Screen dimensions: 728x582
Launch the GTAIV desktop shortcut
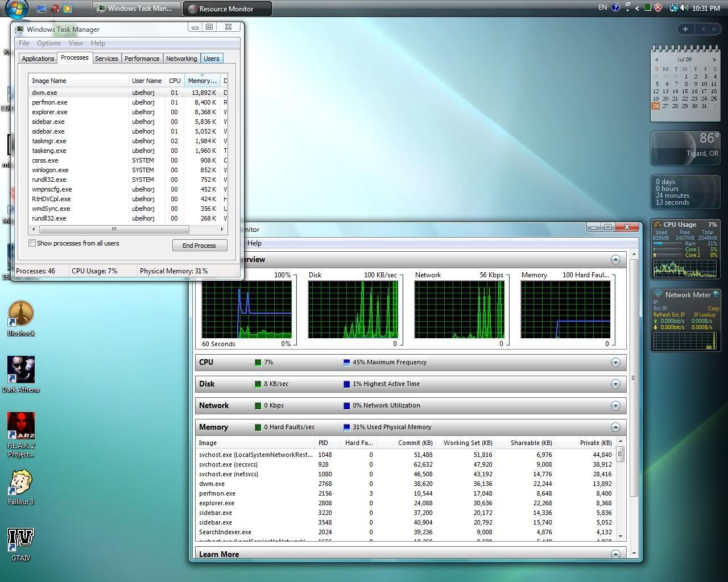pos(21,539)
